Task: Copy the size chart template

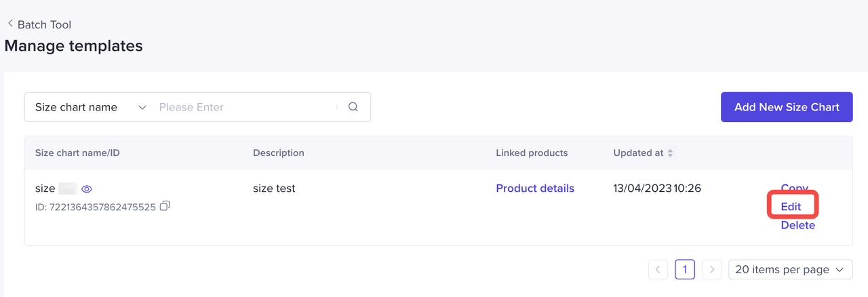Action: 794,188
